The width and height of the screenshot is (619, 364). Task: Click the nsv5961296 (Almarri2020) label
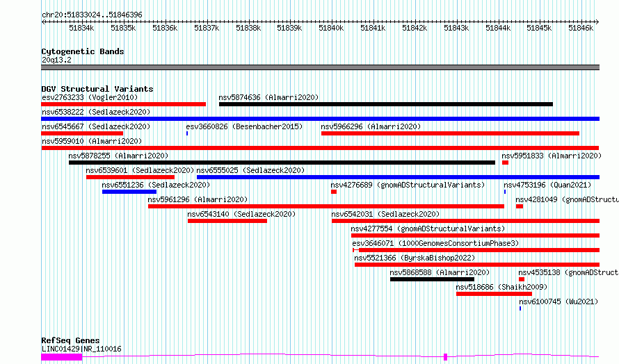[198, 199]
